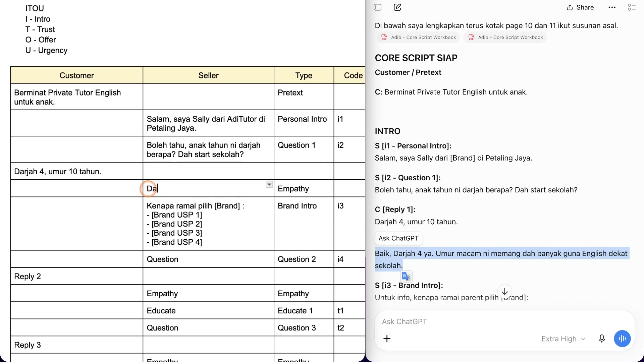Start a new chat with compose icon
This screenshot has height=362, width=644.
coord(397,7)
